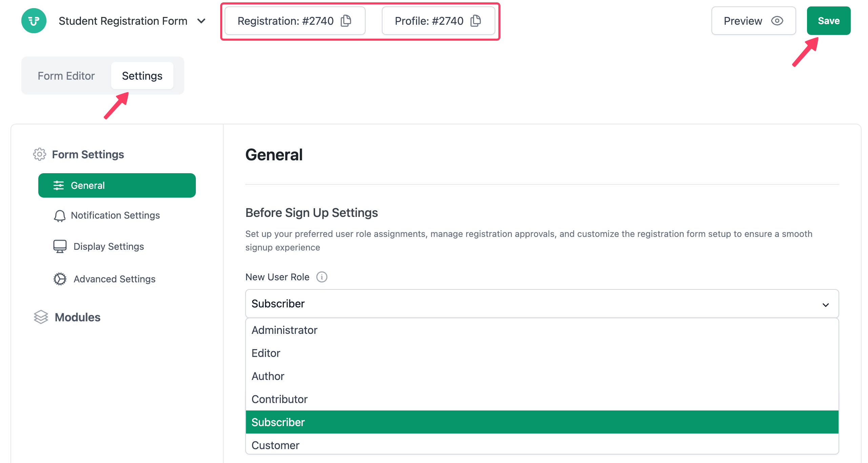Copy the Profile shortcode icon
The image size is (868, 463).
(x=476, y=21)
